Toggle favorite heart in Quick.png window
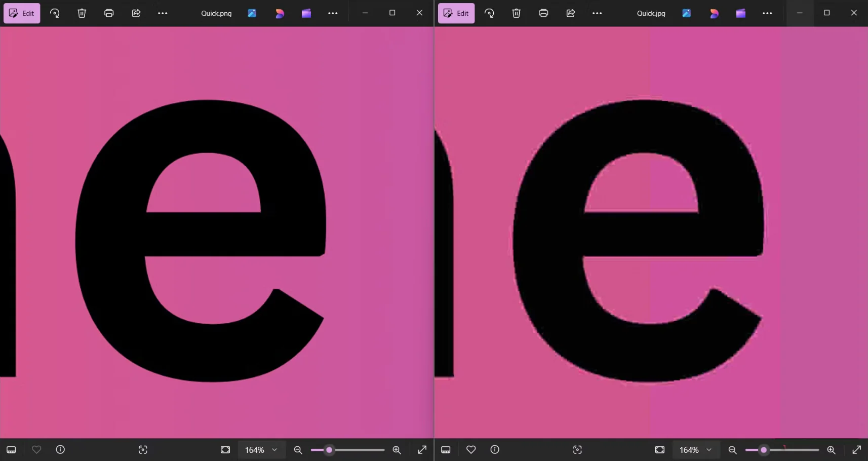 [x=36, y=449]
